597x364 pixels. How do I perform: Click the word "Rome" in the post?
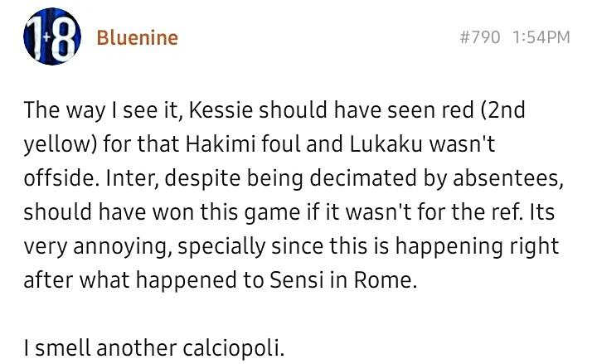tap(385, 279)
